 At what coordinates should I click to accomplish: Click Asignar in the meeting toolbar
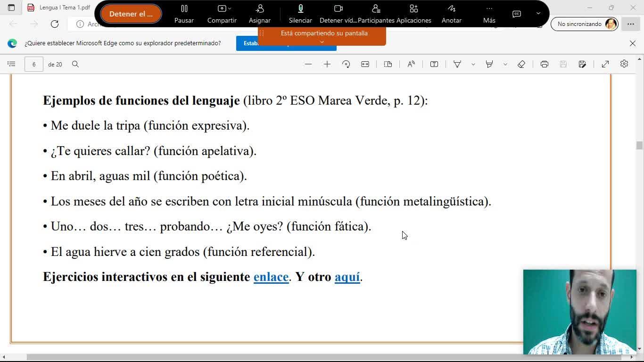260,14
